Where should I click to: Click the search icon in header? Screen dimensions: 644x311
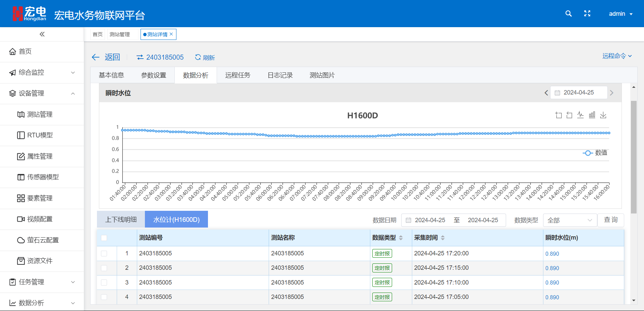(x=568, y=14)
